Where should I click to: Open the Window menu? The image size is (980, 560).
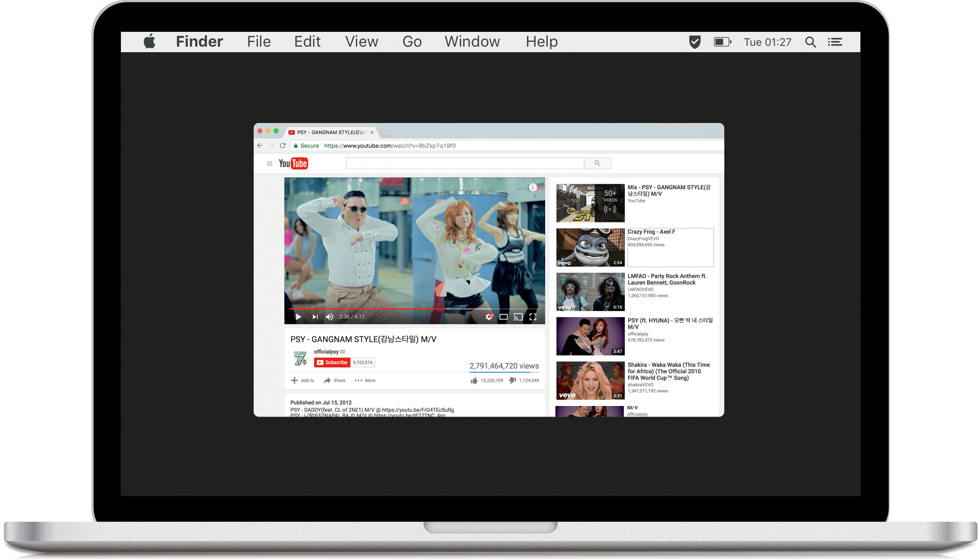[x=472, y=42]
